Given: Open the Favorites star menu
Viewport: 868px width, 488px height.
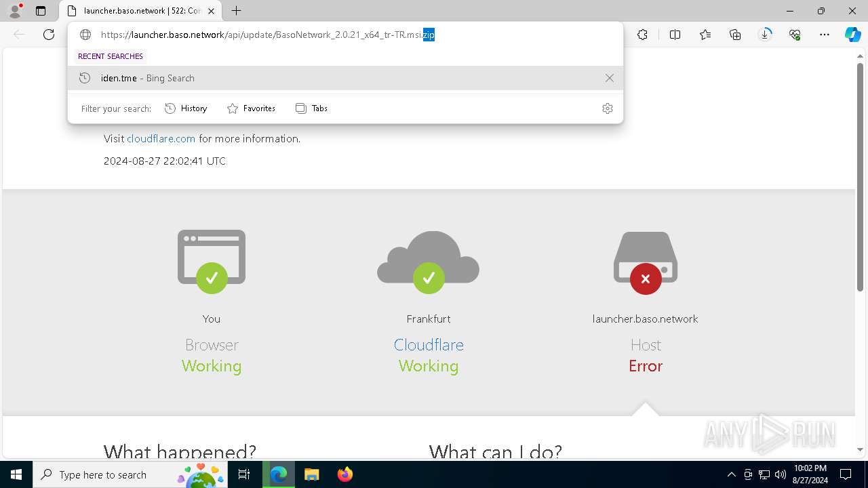Looking at the screenshot, I should pos(705,35).
